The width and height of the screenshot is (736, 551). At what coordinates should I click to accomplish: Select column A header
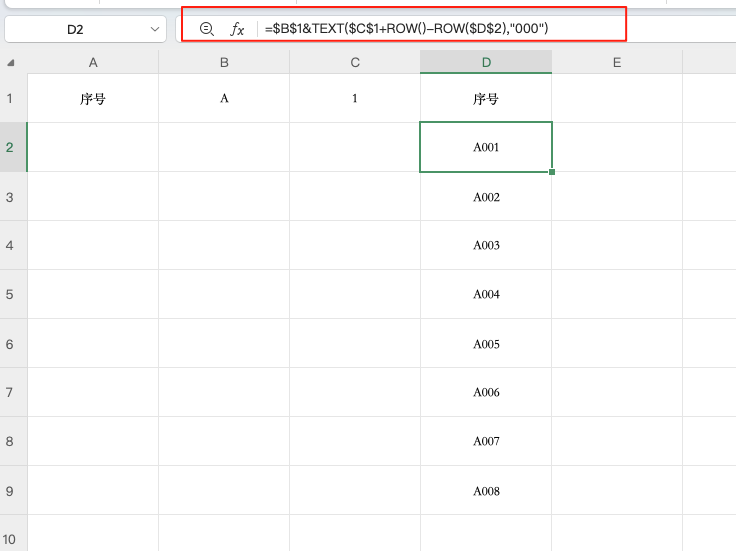93,63
